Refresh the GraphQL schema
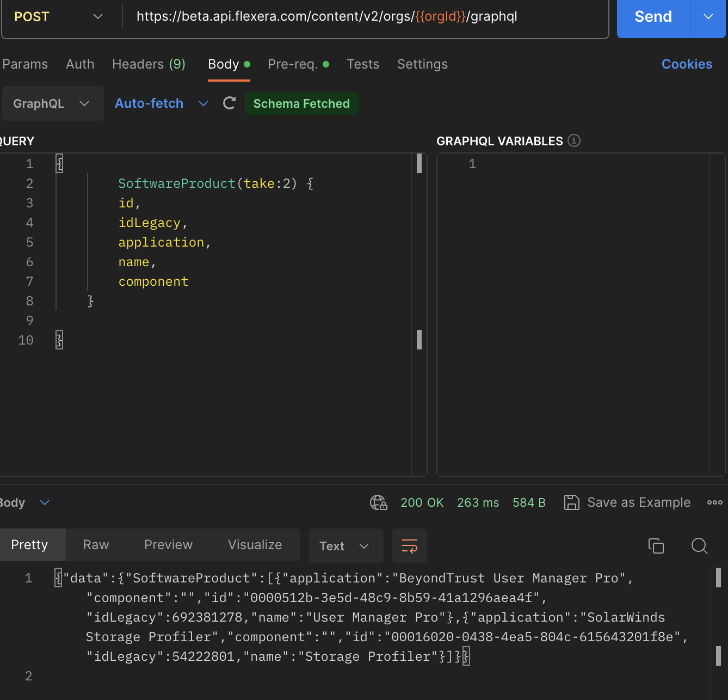This screenshot has width=728, height=700. coord(229,103)
